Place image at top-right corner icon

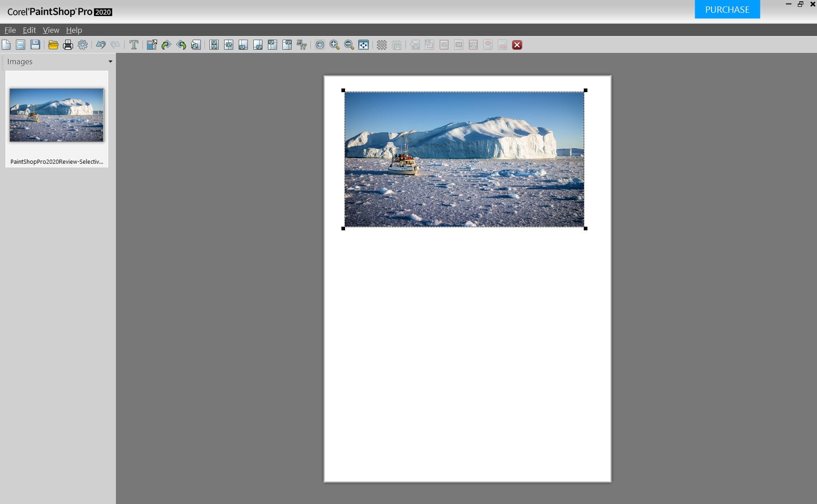coord(287,45)
